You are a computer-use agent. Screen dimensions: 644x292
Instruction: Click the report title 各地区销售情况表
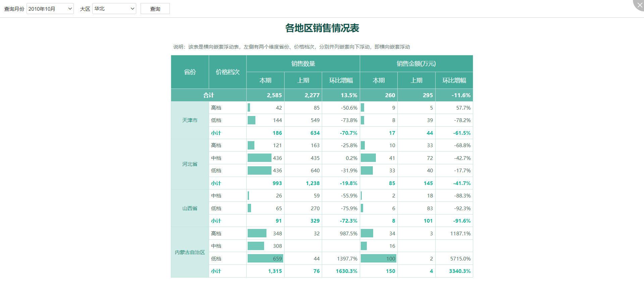click(322, 28)
